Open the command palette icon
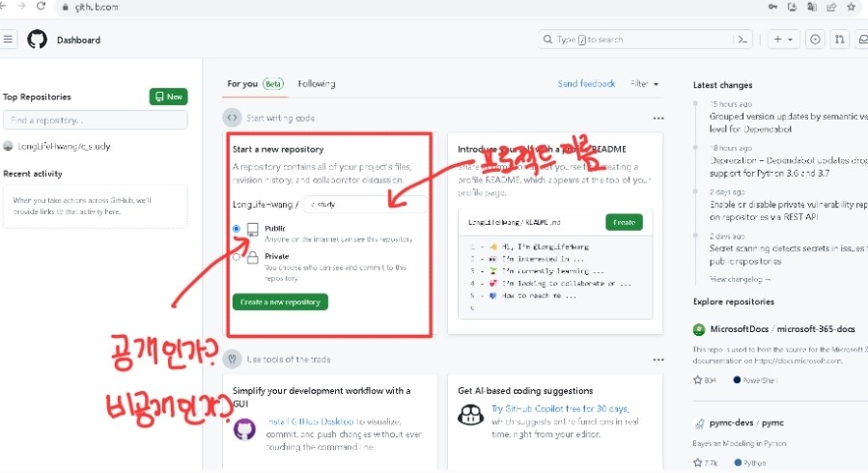 (x=742, y=40)
